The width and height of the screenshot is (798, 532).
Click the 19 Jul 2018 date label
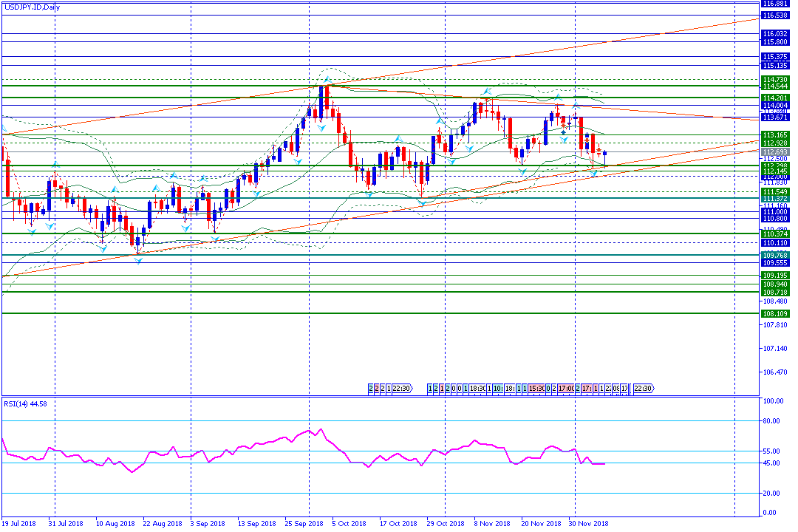[x=18, y=523]
